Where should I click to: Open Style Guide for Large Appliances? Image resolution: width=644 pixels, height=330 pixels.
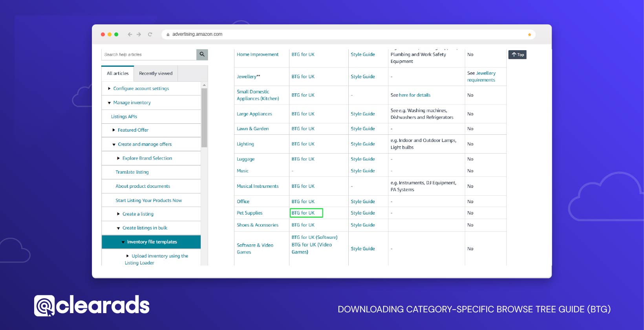(363, 114)
